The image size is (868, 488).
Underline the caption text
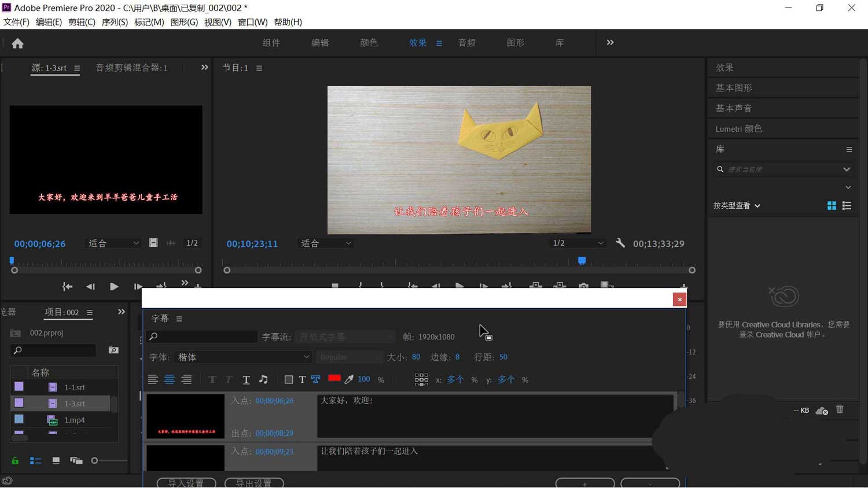246,379
